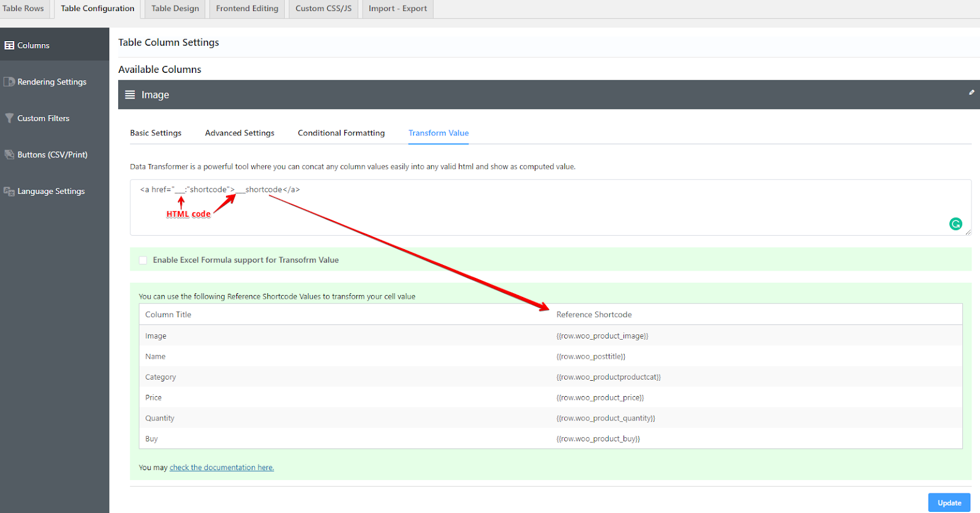Click the Language Settings translate icon
This screenshot has width=980, height=513.
pyautogui.click(x=9, y=191)
